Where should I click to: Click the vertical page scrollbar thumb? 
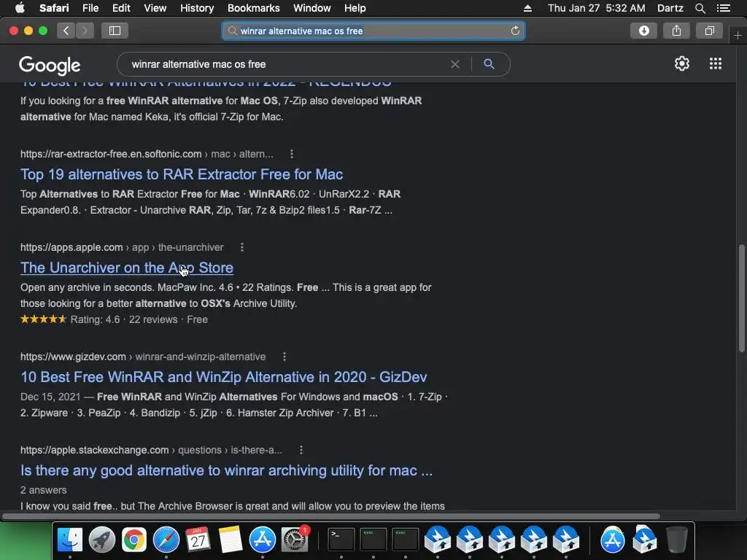pos(741,298)
